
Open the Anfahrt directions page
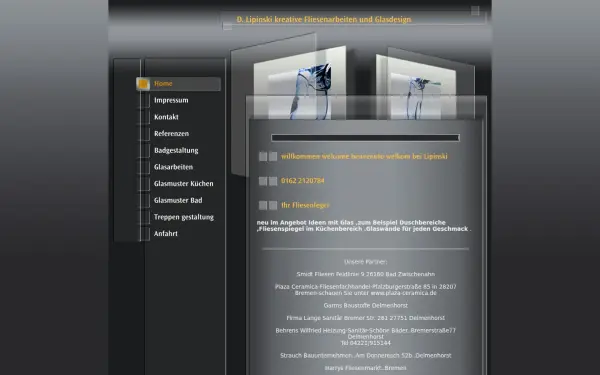tap(166, 234)
